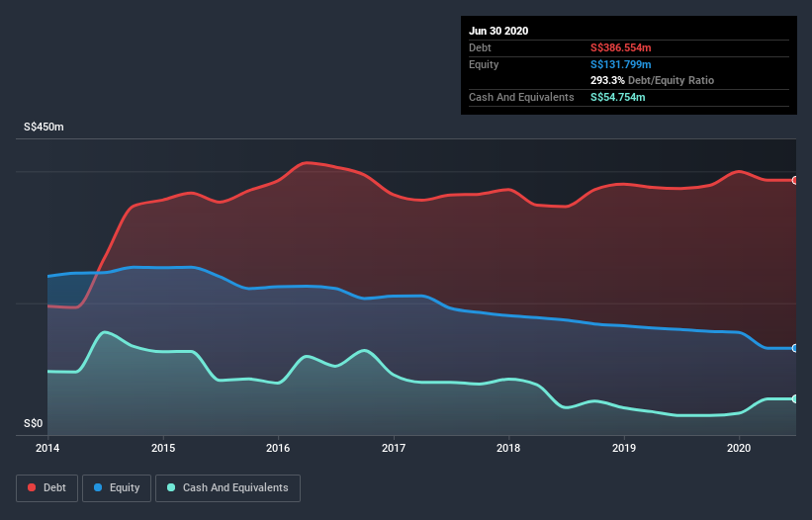
Task: Click the red Debt endpoint marker
Action: (x=795, y=181)
